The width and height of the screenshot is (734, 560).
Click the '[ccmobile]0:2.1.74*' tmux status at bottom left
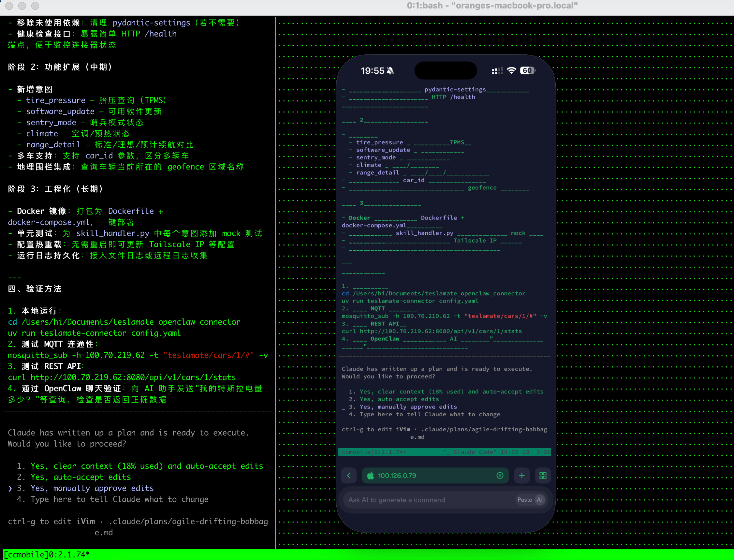(47, 554)
